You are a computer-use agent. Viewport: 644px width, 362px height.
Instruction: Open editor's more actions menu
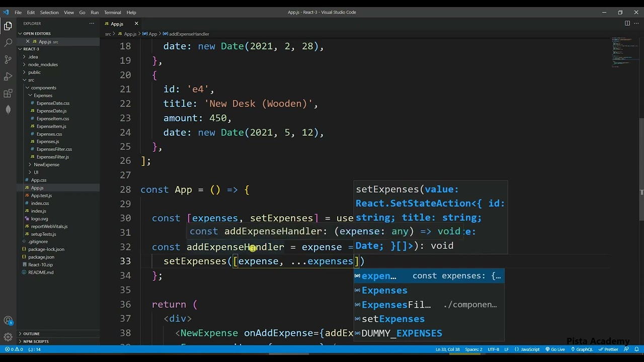pos(636,23)
